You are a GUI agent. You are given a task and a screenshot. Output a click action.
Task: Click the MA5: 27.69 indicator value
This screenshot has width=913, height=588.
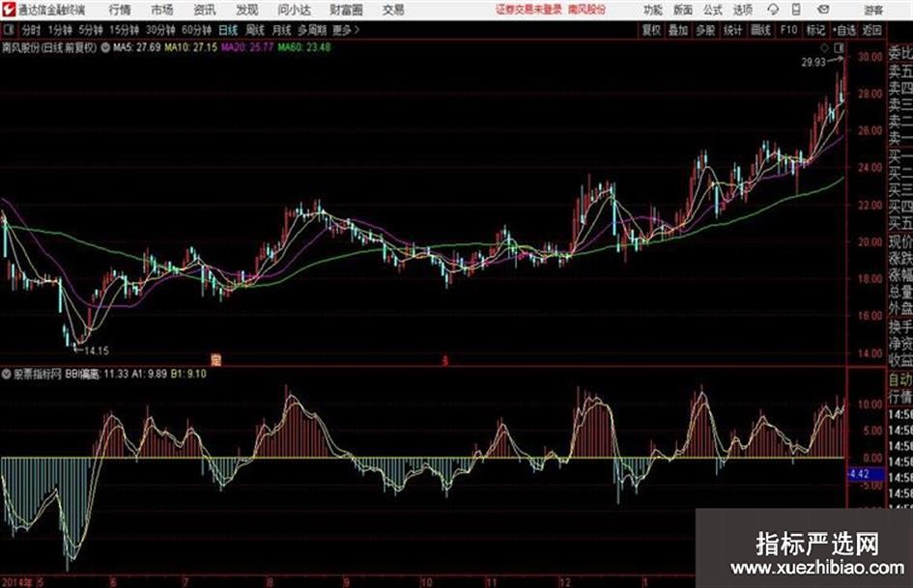(137, 47)
